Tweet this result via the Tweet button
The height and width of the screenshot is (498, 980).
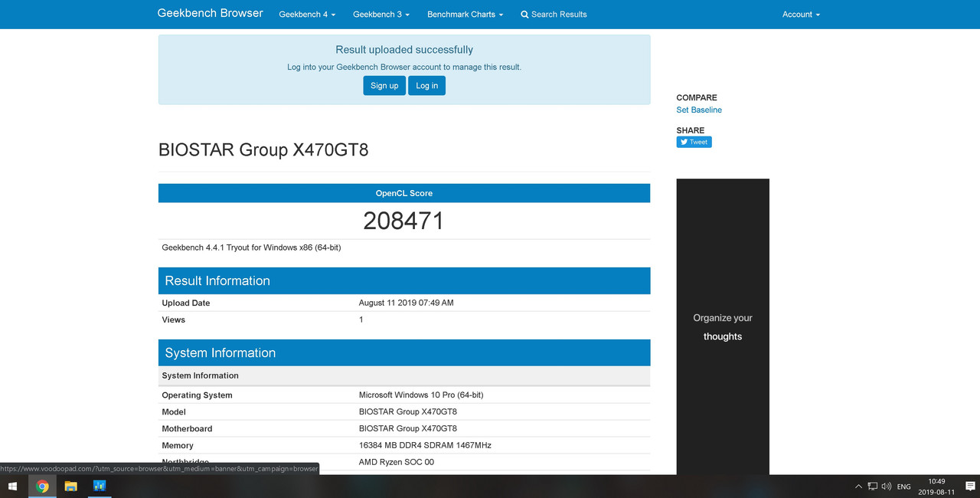tap(694, 142)
